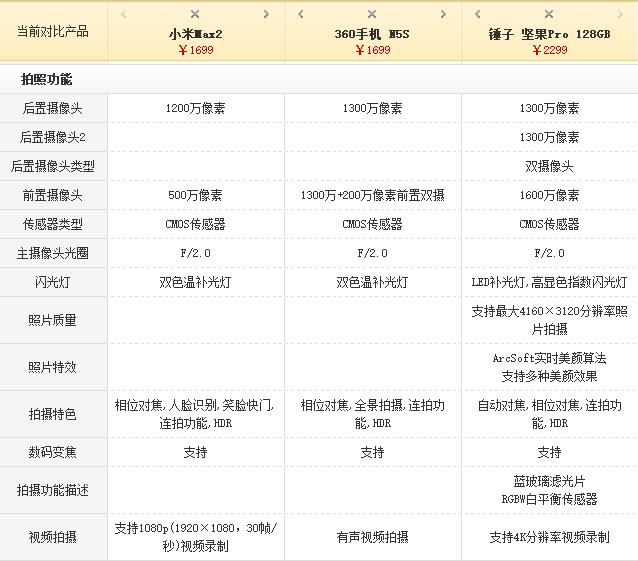Click the 1300万+200万像素前置双摄 cell
This screenshot has width=638, height=561.
point(373,195)
